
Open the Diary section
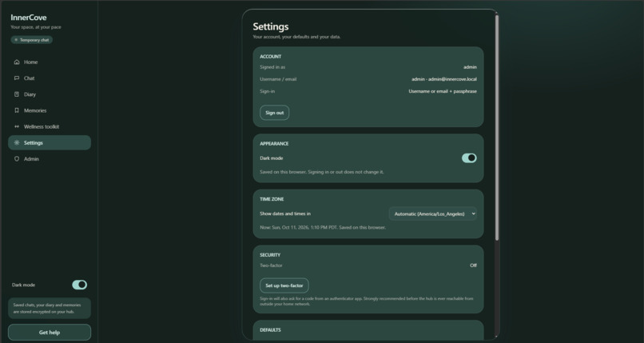(x=50, y=94)
